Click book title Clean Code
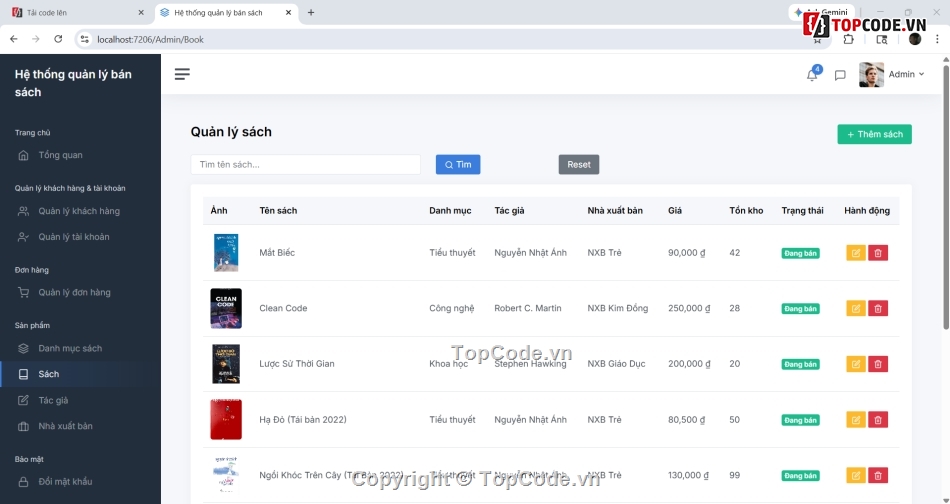The width and height of the screenshot is (950, 504). 283,308
